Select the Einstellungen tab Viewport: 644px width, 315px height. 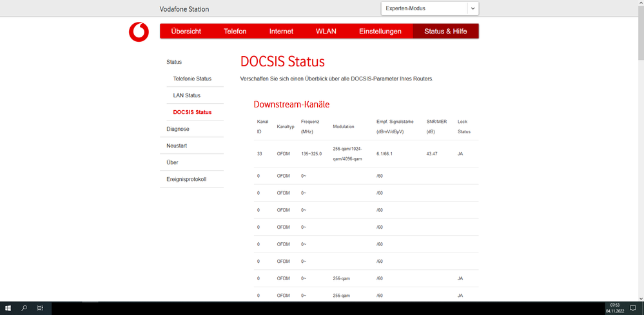coord(380,31)
